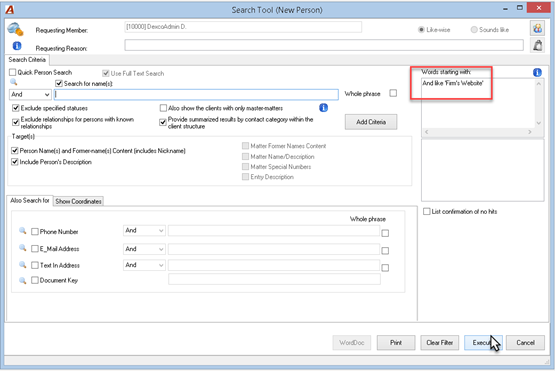
Task: Toggle Exclude relationships for persons with known relationships
Action: click(x=16, y=122)
